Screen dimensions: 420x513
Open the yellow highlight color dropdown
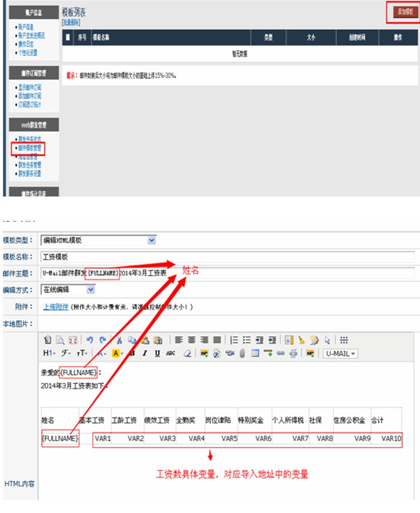(118, 353)
